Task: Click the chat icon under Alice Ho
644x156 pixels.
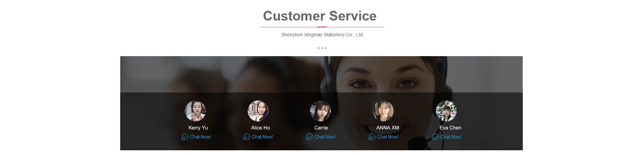Action: (x=247, y=137)
